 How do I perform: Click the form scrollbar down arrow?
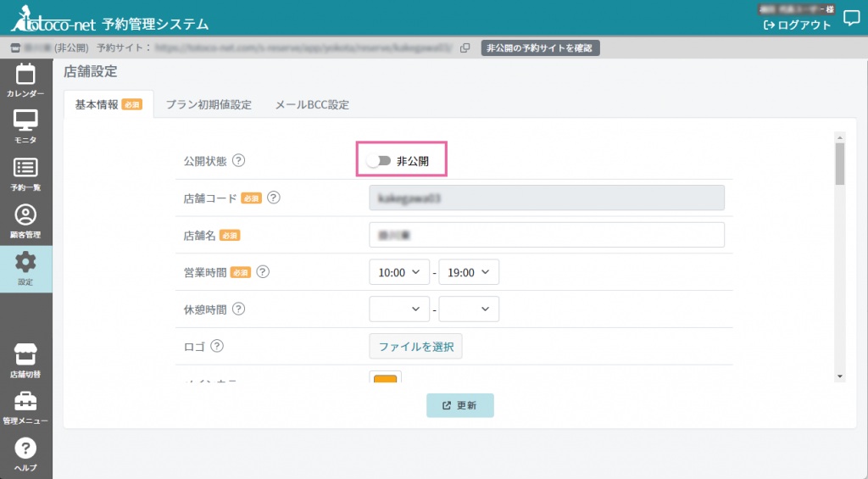coord(840,376)
